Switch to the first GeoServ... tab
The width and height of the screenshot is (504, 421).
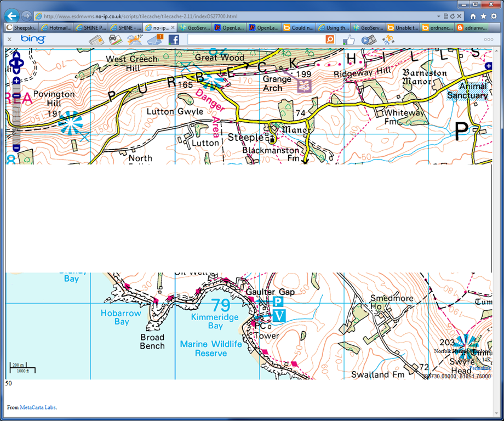coord(195,27)
